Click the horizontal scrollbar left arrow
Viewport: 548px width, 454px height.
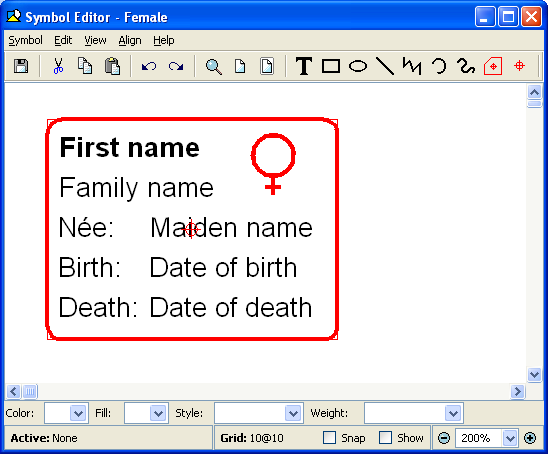[x=13, y=391]
